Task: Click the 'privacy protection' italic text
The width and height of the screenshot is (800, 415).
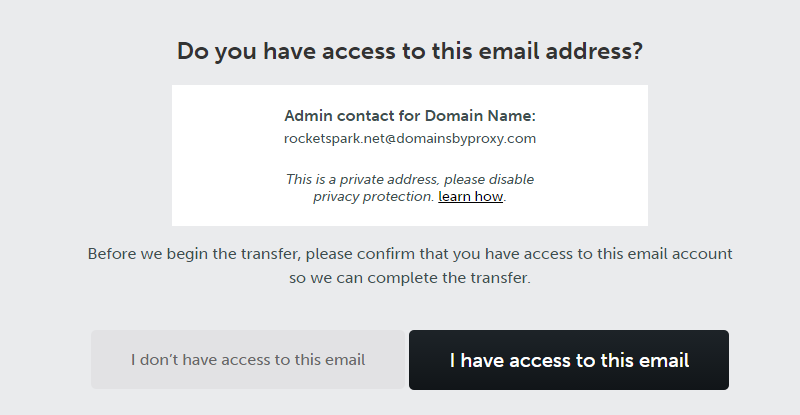Action: tap(372, 197)
